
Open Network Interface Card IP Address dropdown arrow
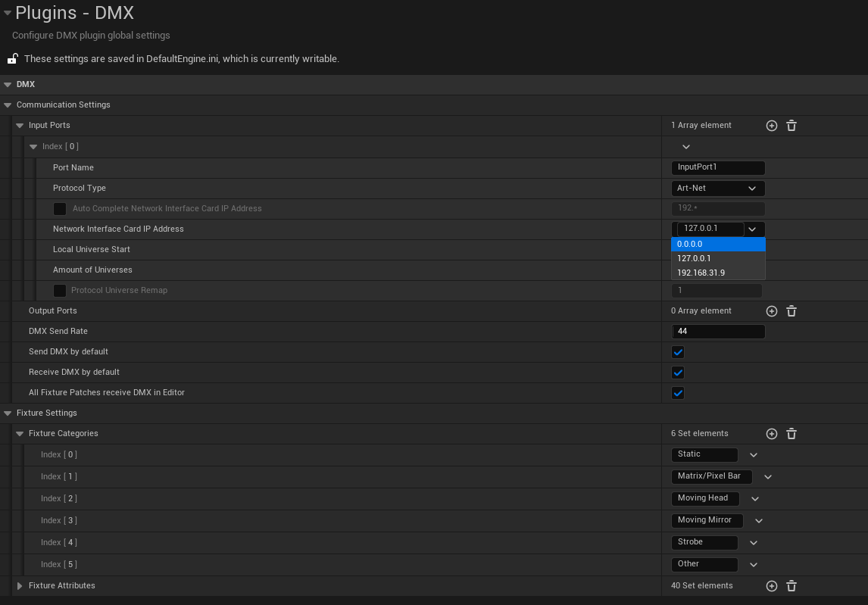(x=752, y=229)
